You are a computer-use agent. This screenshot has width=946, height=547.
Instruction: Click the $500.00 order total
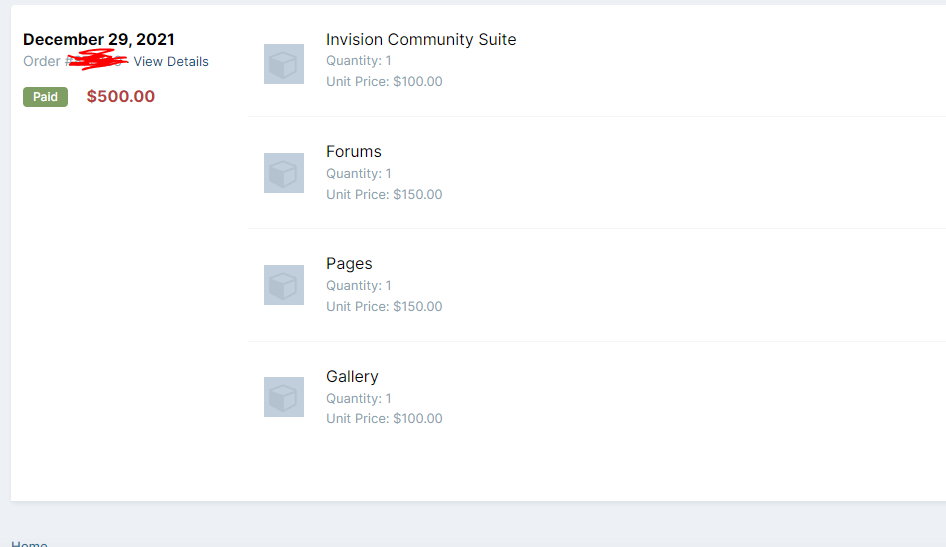coord(121,97)
